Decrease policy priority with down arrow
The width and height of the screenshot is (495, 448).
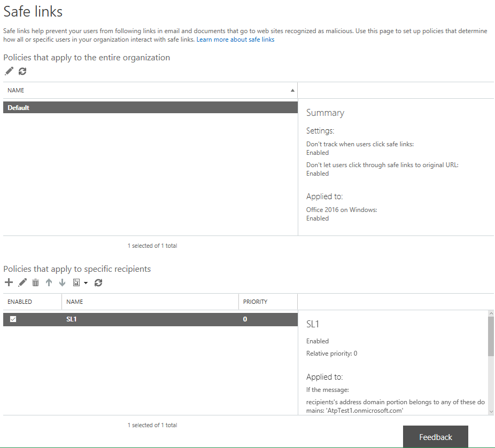pyautogui.click(x=62, y=282)
